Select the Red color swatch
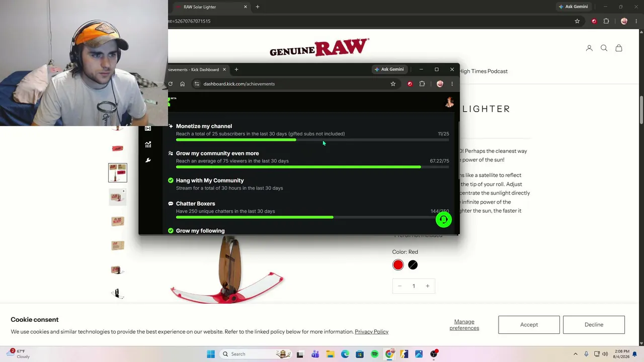 pyautogui.click(x=398, y=265)
